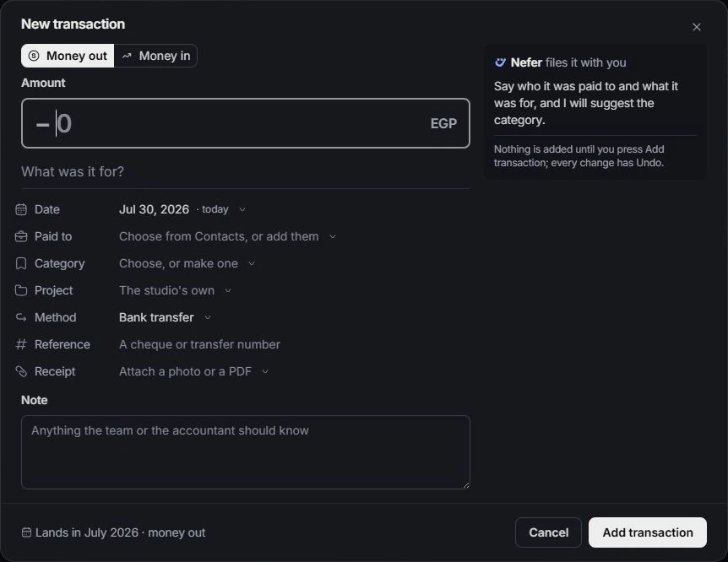Click the Amount label
Image resolution: width=728 pixels, height=562 pixels.
pyautogui.click(x=43, y=83)
